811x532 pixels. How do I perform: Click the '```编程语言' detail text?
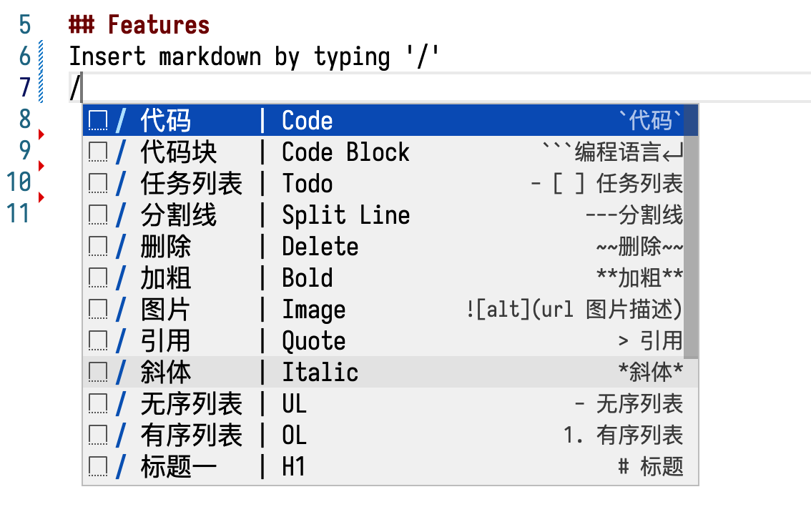[612, 152]
